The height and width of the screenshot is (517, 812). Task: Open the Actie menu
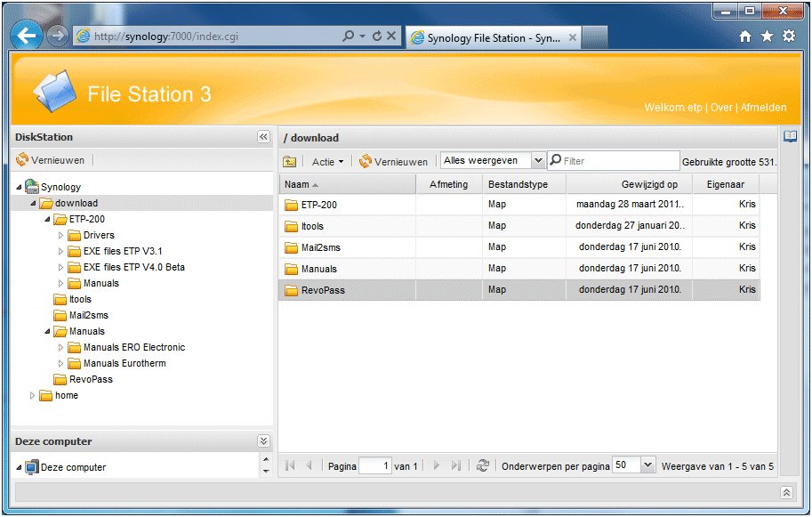(328, 162)
